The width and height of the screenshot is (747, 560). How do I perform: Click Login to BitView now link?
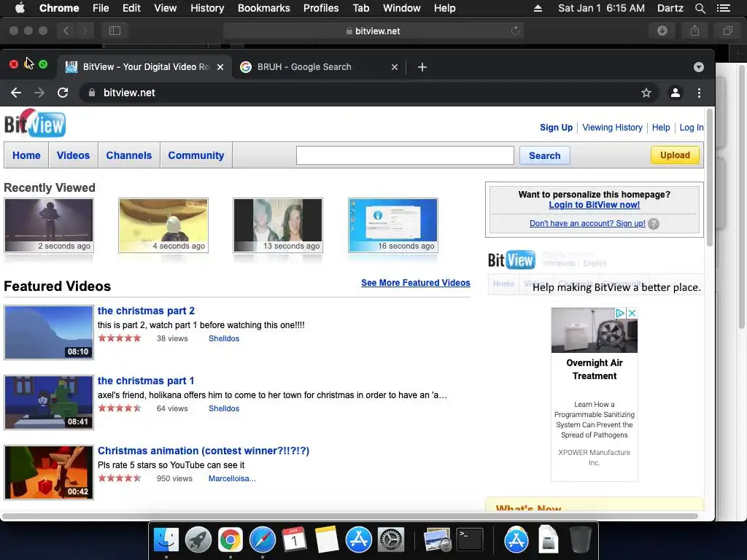coord(594,205)
